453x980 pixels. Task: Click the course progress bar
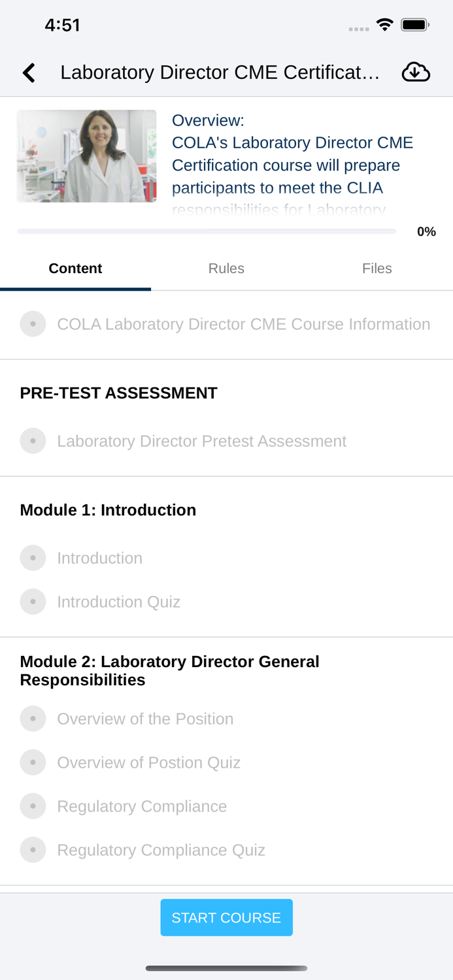click(x=207, y=231)
